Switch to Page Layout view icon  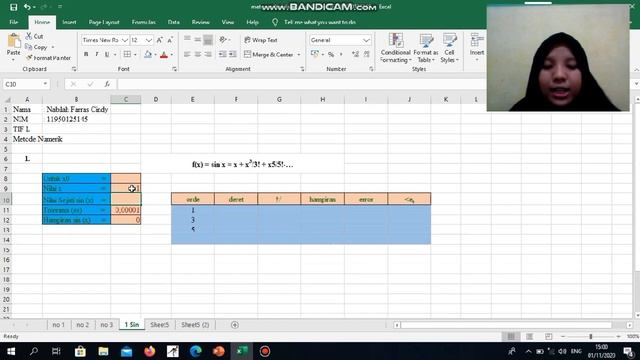coord(529,336)
